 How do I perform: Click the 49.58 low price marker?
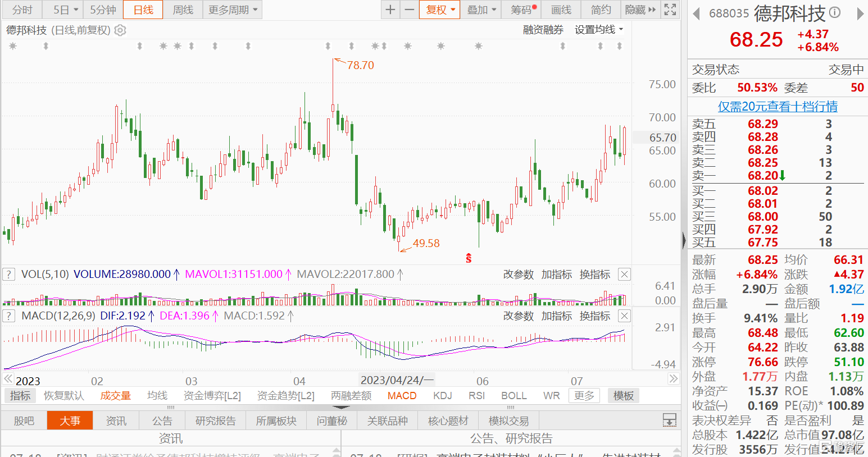(x=426, y=243)
